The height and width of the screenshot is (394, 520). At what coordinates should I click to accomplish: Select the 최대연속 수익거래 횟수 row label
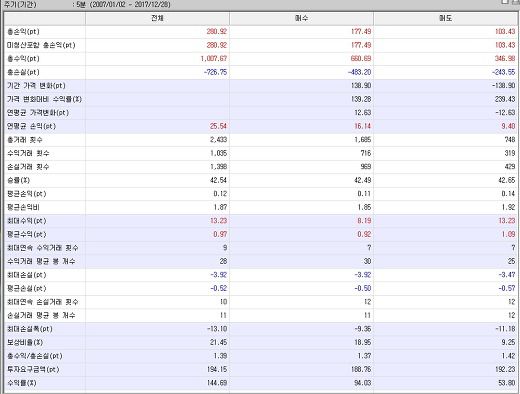pos(43,248)
